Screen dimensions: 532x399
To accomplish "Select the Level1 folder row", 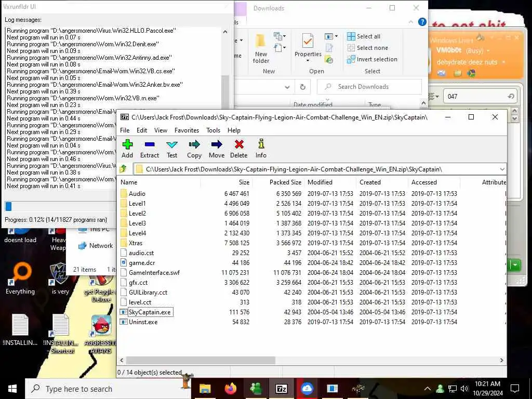I will (x=137, y=203).
